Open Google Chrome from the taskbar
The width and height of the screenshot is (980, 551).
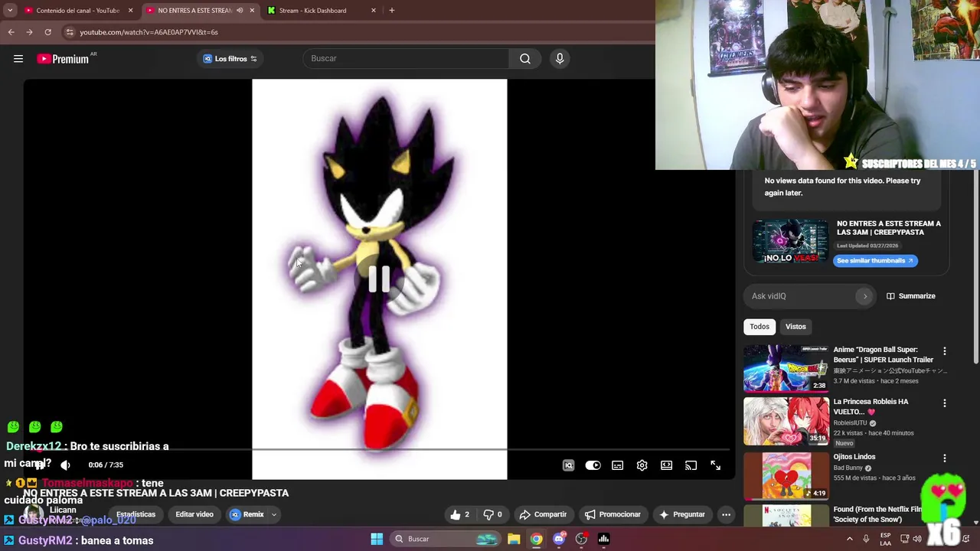point(536,539)
